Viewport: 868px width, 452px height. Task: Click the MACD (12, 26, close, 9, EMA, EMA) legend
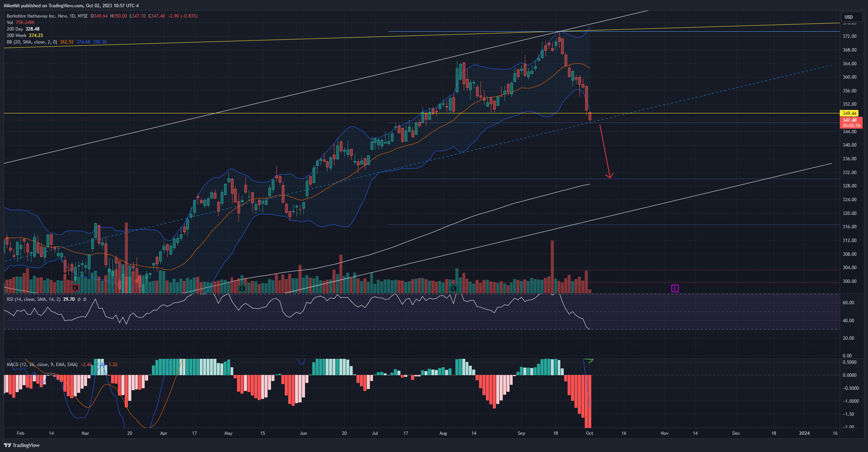point(42,365)
